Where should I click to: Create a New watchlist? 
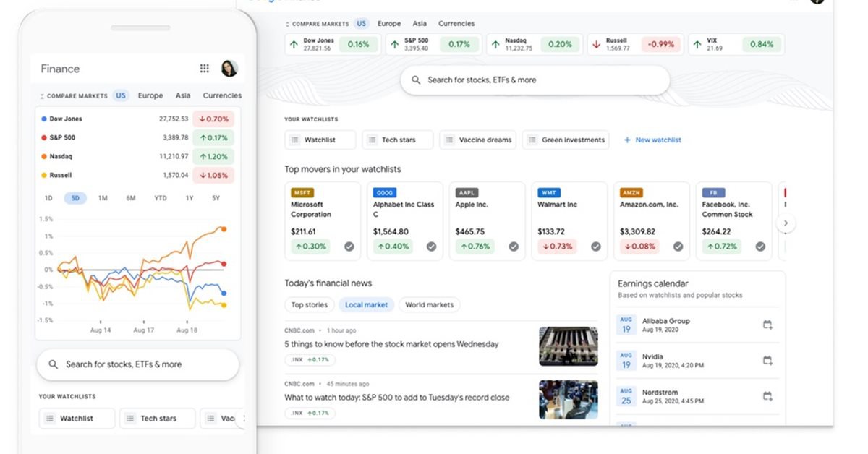pyautogui.click(x=652, y=140)
